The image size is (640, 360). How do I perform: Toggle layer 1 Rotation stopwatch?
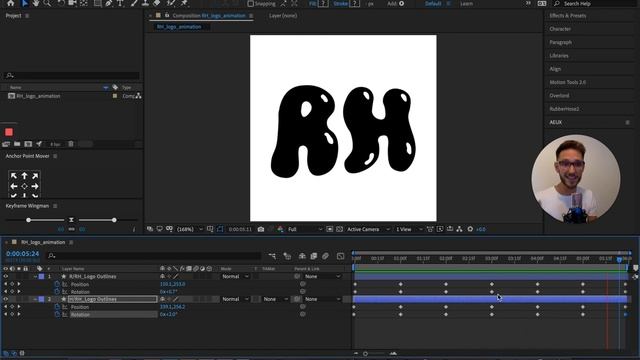pyautogui.click(x=57, y=292)
